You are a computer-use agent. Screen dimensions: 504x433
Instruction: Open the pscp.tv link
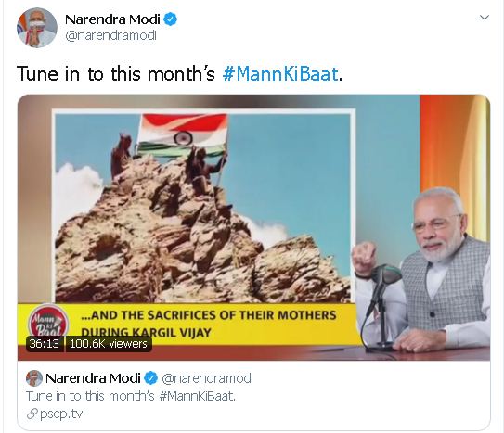coord(61,414)
